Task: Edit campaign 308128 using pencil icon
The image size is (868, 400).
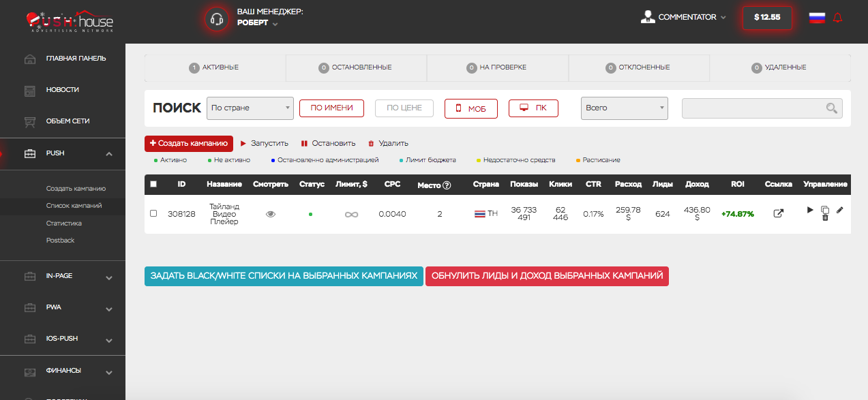Action: click(839, 210)
